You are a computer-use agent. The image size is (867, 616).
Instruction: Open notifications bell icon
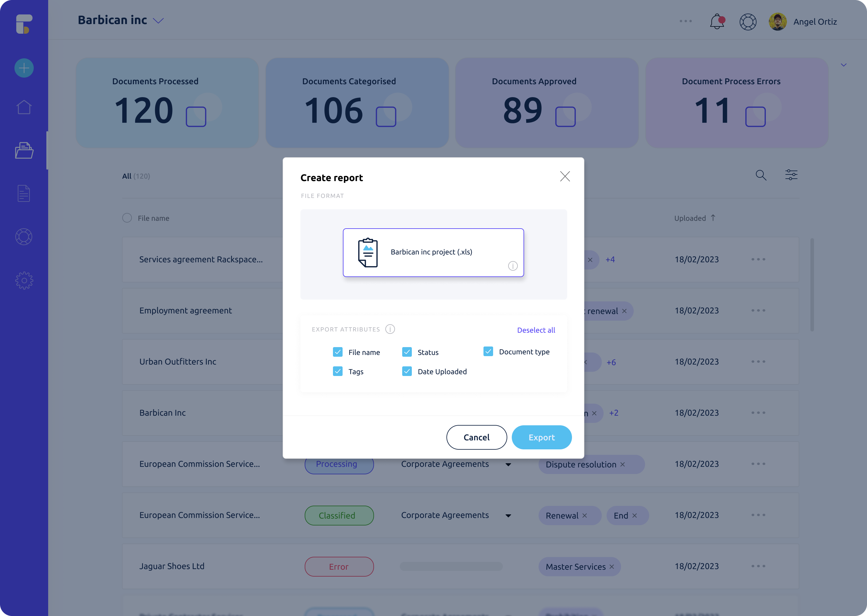pos(717,22)
